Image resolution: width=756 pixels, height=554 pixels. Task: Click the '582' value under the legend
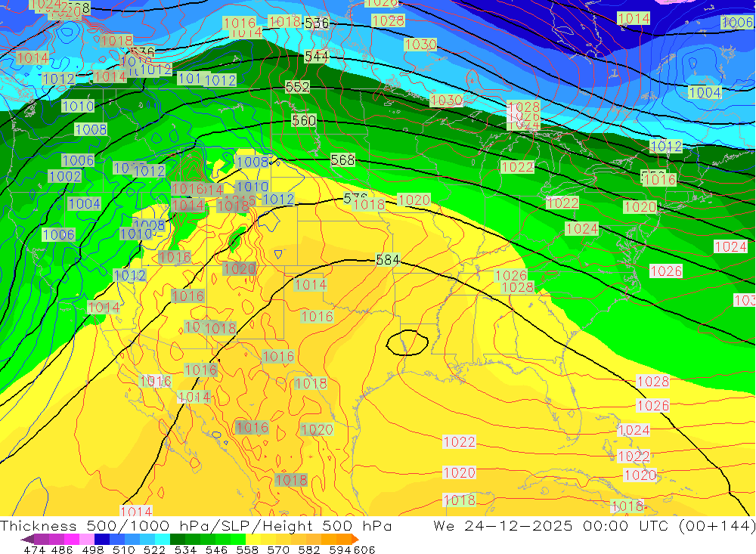pos(308,549)
